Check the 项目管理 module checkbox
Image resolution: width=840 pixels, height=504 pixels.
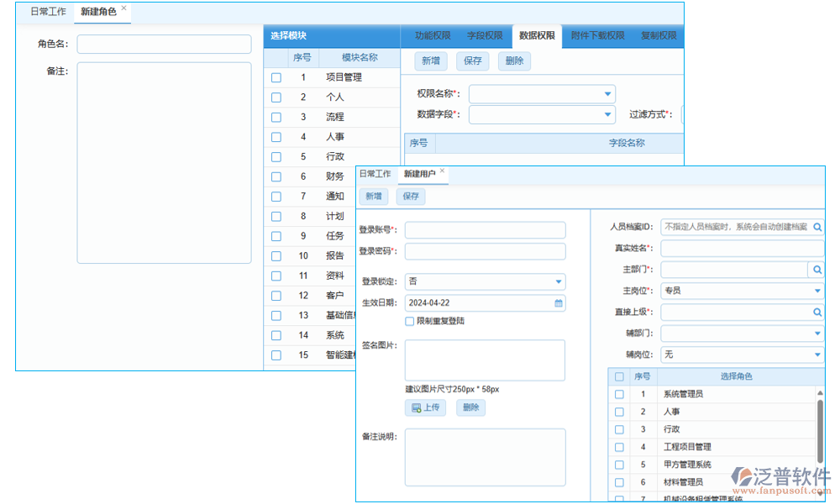pos(276,76)
